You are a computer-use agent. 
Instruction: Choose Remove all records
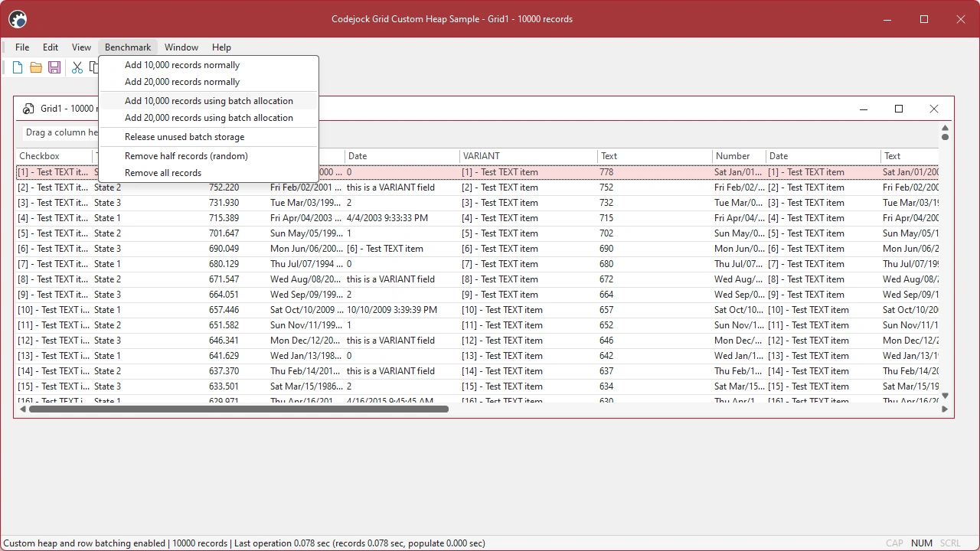(x=208, y=173)
